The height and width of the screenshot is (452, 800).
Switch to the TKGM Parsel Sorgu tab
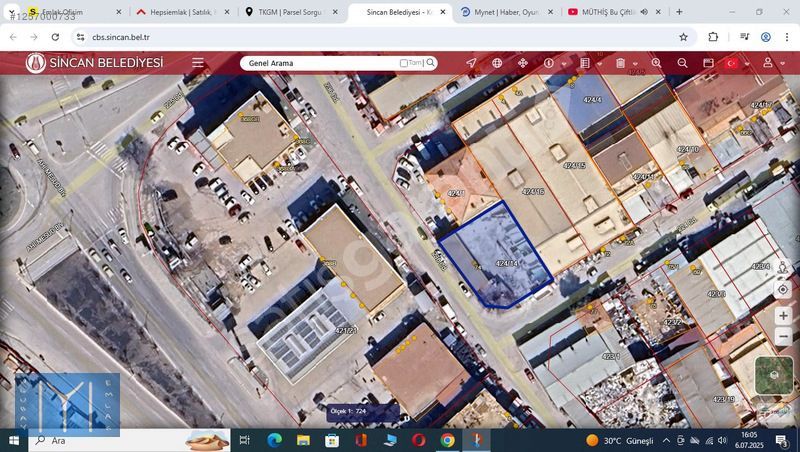point(291,12)
